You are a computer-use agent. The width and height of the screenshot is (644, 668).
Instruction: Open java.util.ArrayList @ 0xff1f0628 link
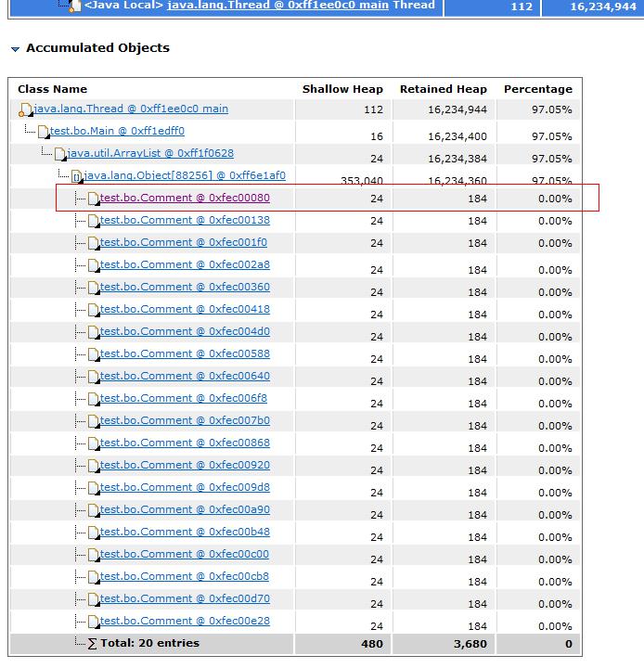(x=150, y=153)
